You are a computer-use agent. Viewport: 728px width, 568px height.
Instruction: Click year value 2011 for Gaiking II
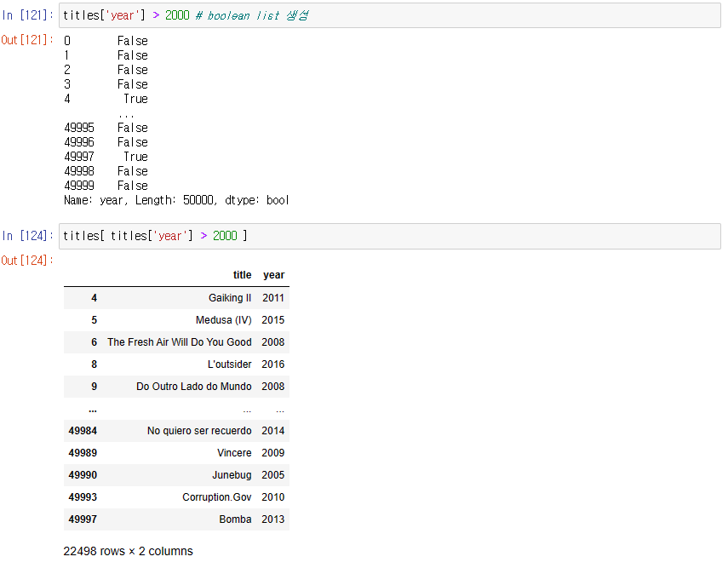tap(273, 298)
